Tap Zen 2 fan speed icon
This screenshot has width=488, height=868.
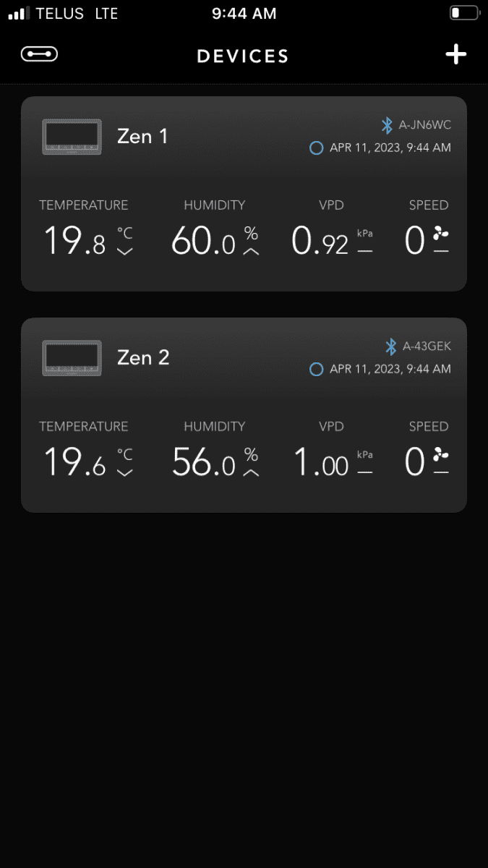(x=441, y=454)
